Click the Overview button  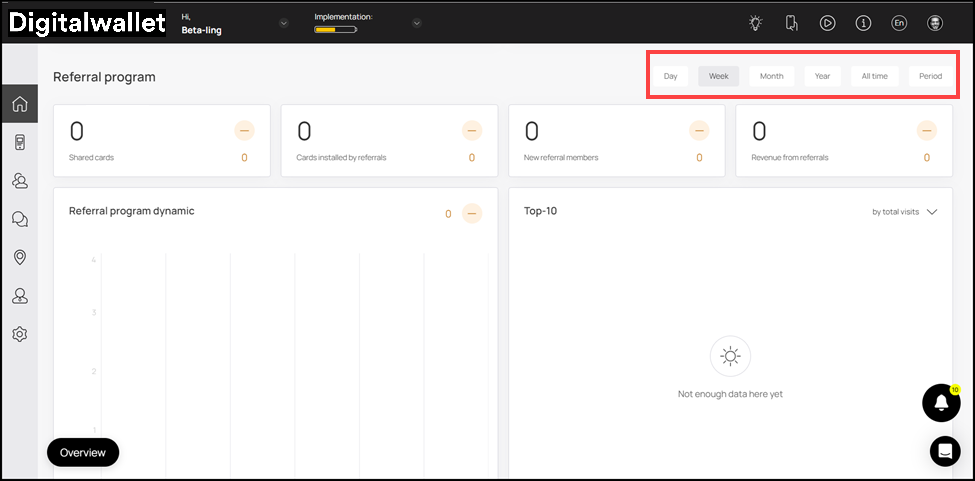[x=83, y=452]
